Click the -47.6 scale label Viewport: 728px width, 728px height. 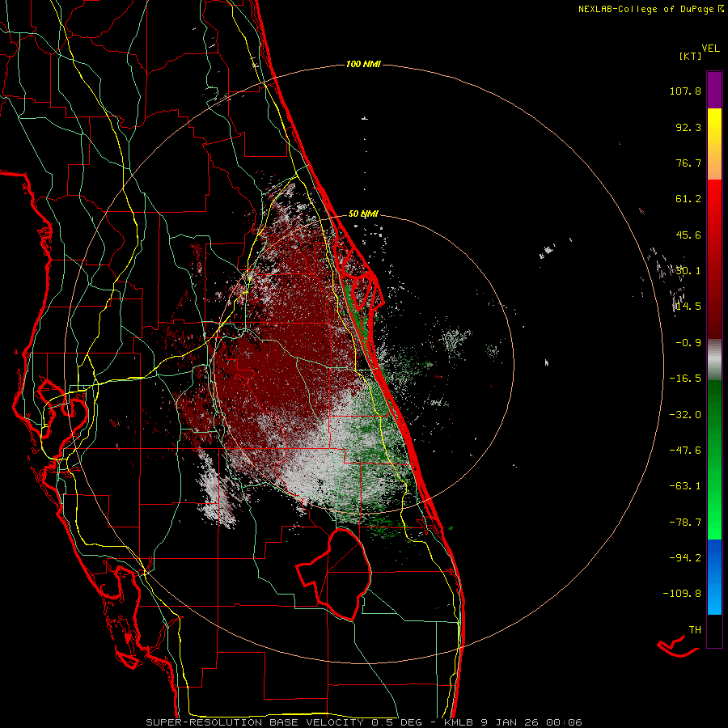pos(685,451)
